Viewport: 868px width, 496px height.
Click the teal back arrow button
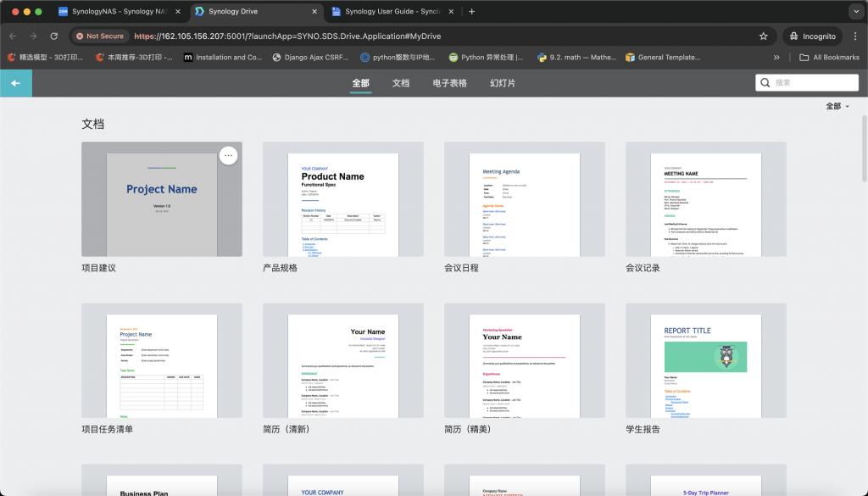click(15, 83)
